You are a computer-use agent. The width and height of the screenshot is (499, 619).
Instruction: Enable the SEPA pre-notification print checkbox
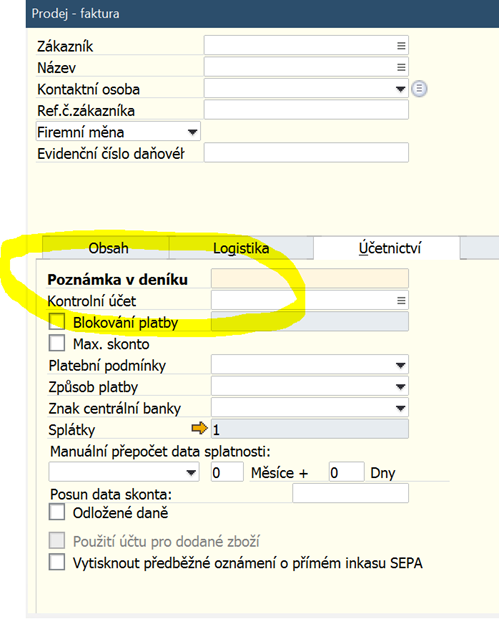click(57, 562)
